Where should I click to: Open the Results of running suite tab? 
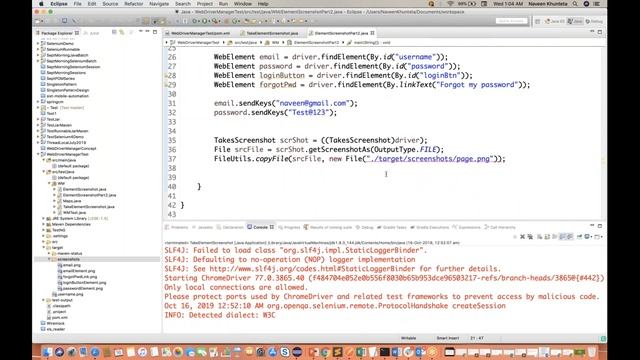pos(328,227)
